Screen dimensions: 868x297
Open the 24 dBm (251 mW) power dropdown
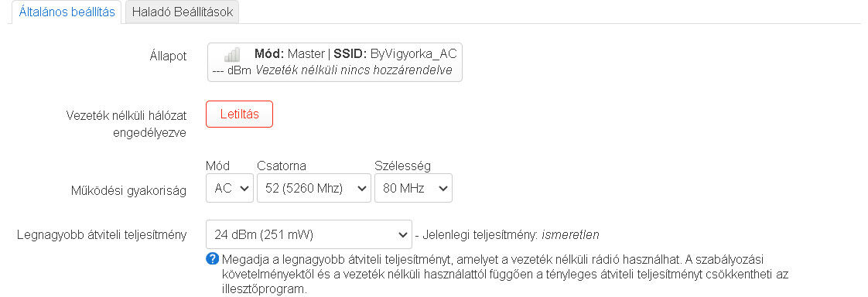click(309, 234)
